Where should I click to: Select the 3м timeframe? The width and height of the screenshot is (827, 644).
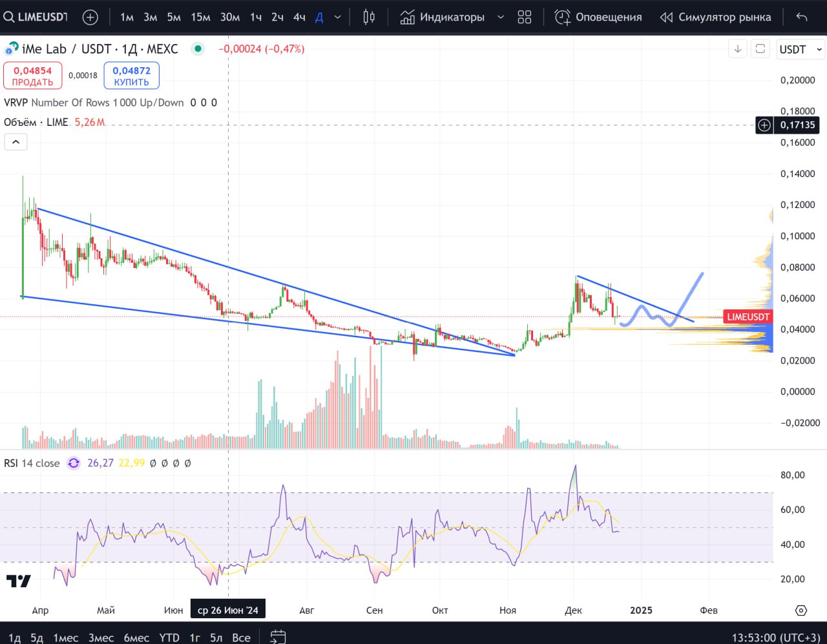coord(150,17)
